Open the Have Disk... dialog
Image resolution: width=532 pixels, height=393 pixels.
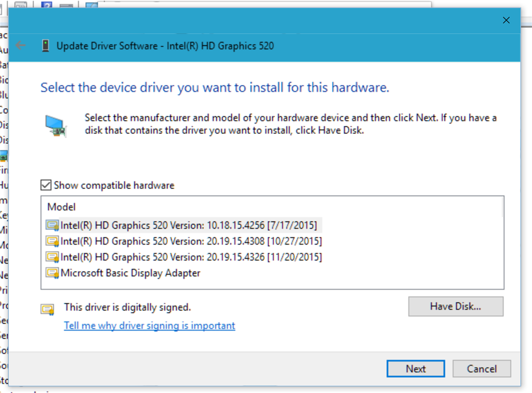click(x=456, y=306)
